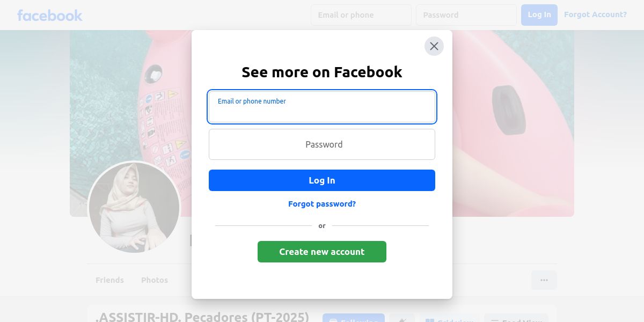Viewport: 644px width, 322px height.
Task: Open the Forgot password? link
Action: click(322, 204)
